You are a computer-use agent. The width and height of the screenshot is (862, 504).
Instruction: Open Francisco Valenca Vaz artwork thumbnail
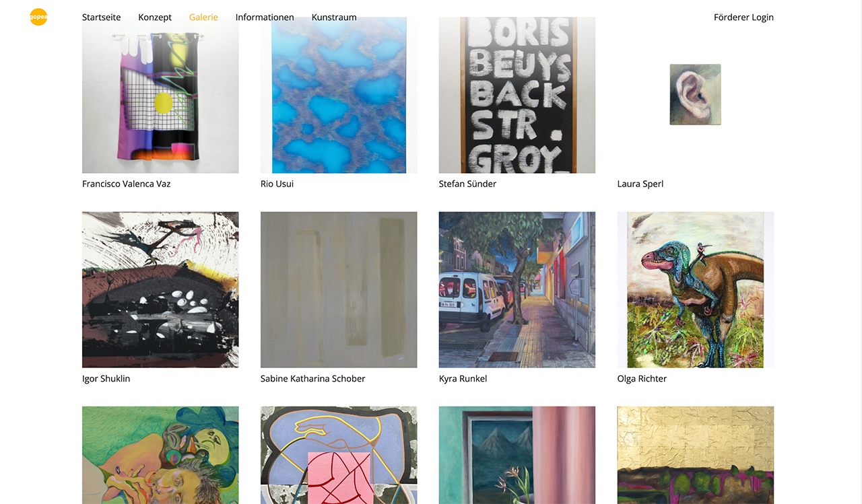tap(160, 95)
